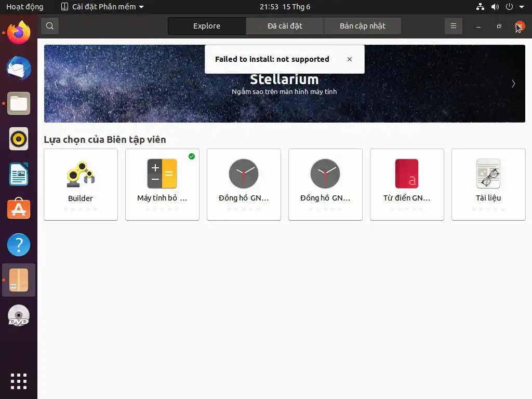Open the Máy tính bỏ túi calculator card
The height and width of the screenshot is (399, 532).
(162, 184)
